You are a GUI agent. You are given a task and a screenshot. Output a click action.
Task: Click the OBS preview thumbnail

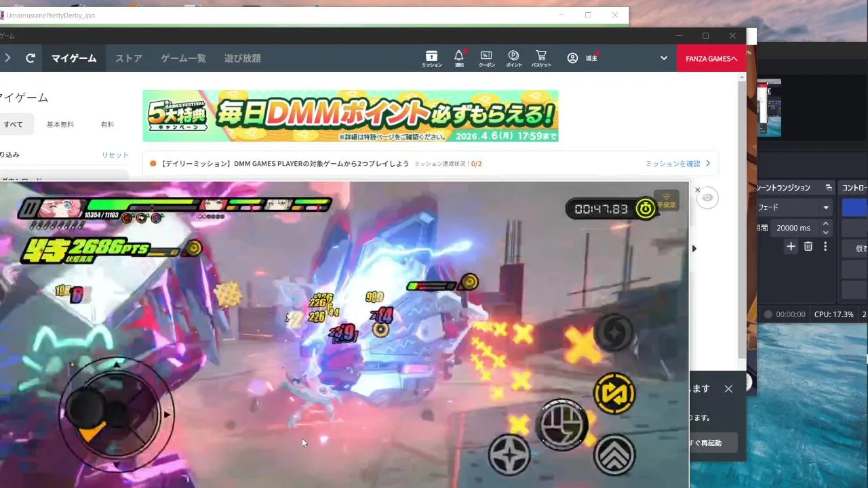point(770,108)
